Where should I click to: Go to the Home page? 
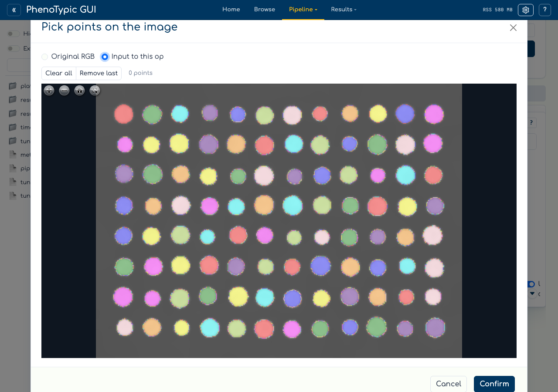point(231,10)
